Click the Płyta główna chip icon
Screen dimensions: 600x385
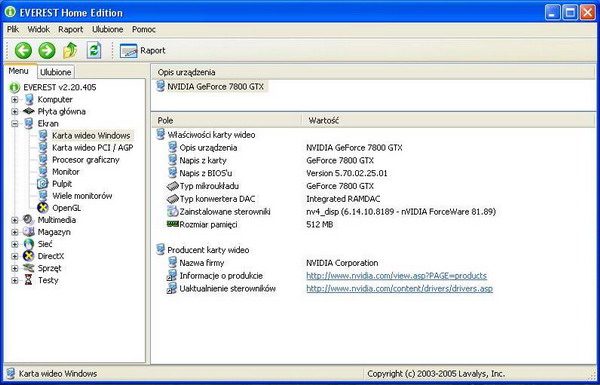point(29,111)
